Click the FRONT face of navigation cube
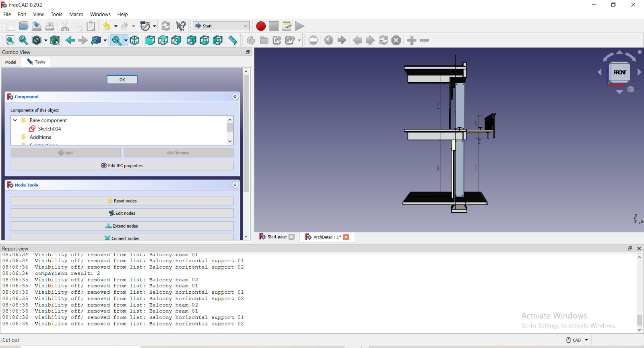644x348 pixels. [x=620, y=72]
